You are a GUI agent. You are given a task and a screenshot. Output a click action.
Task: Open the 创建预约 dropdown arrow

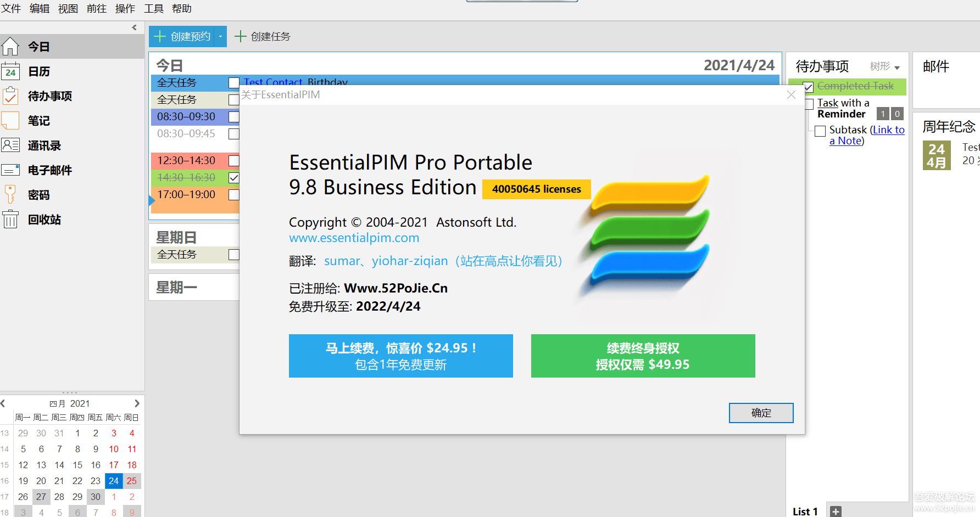(220, 37)
